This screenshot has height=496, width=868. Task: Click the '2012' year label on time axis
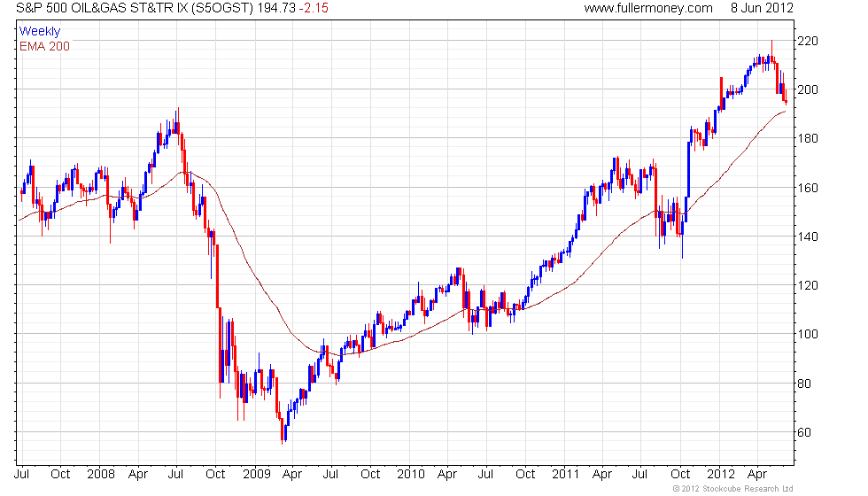(721, 474)
